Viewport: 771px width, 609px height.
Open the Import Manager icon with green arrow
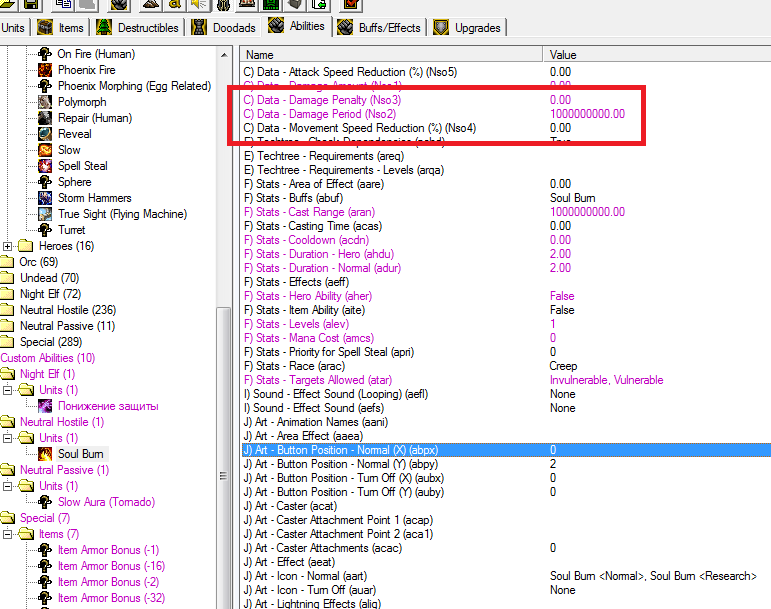click(x=319, y=5)
